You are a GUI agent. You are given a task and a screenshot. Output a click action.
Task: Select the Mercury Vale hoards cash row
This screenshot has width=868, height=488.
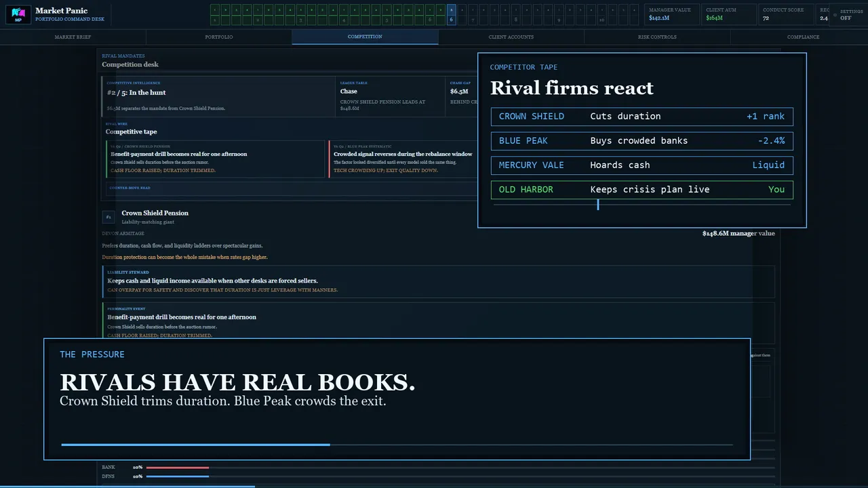pos(642,165)
